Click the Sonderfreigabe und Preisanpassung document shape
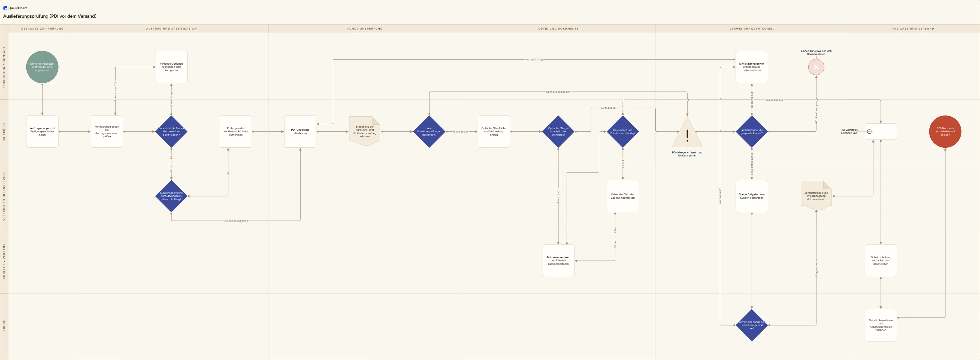 (x=816, y=196)
